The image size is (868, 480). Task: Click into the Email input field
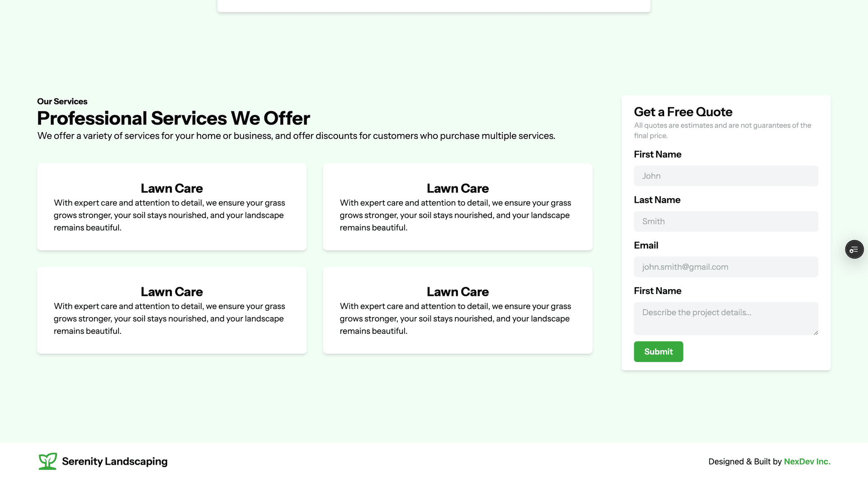click(726, 267)
